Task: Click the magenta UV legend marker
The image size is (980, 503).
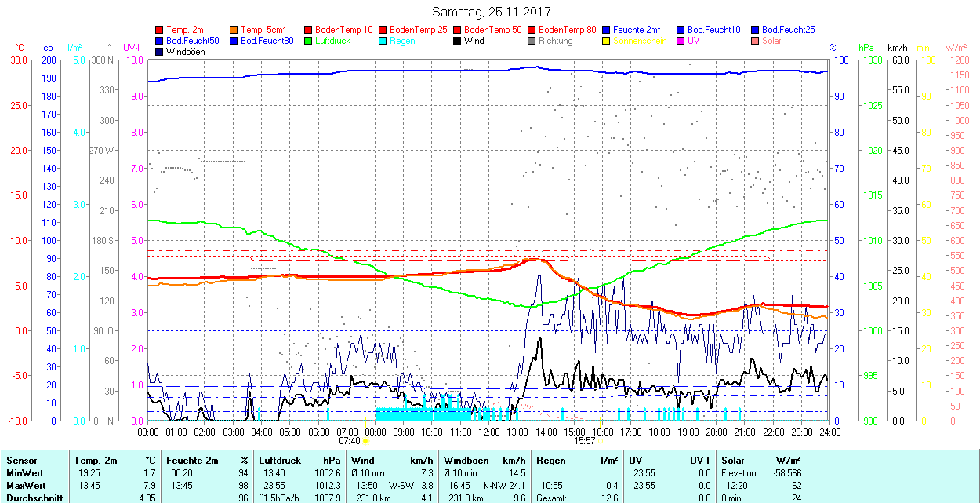Action: coord(681,41)
